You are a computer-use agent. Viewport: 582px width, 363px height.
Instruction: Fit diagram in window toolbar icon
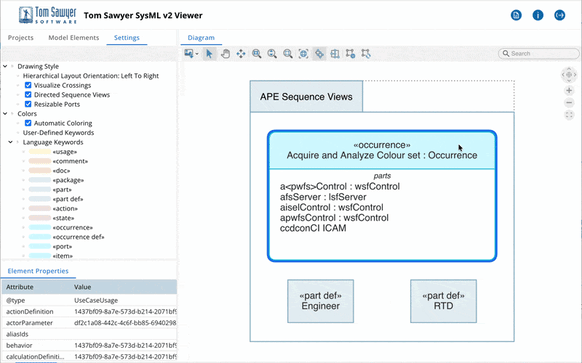click(x=303, y=54)
